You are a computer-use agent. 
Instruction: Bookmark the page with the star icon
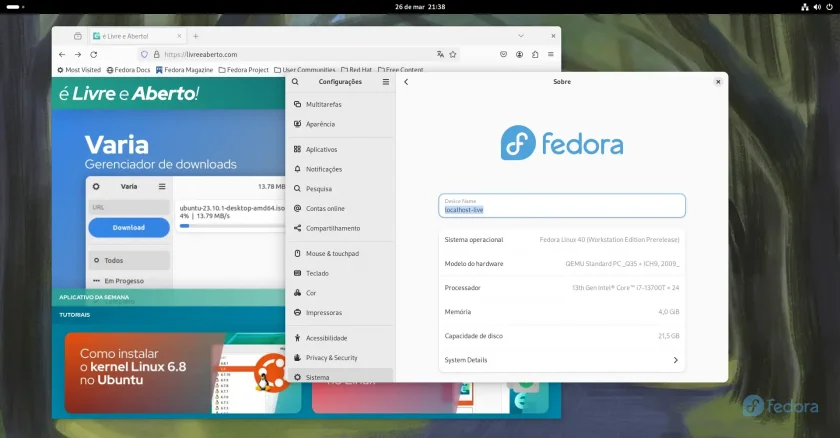tap(453, 55)
